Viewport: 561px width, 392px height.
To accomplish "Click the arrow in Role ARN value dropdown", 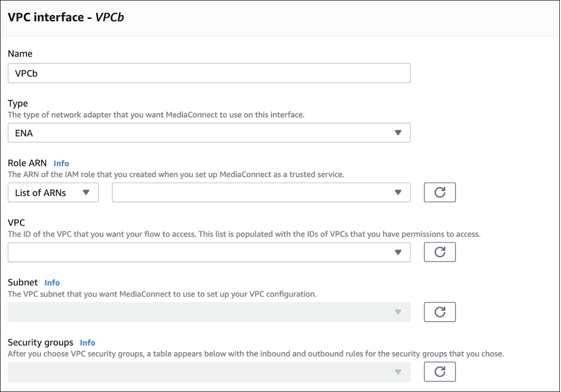I will click(398, 192).
